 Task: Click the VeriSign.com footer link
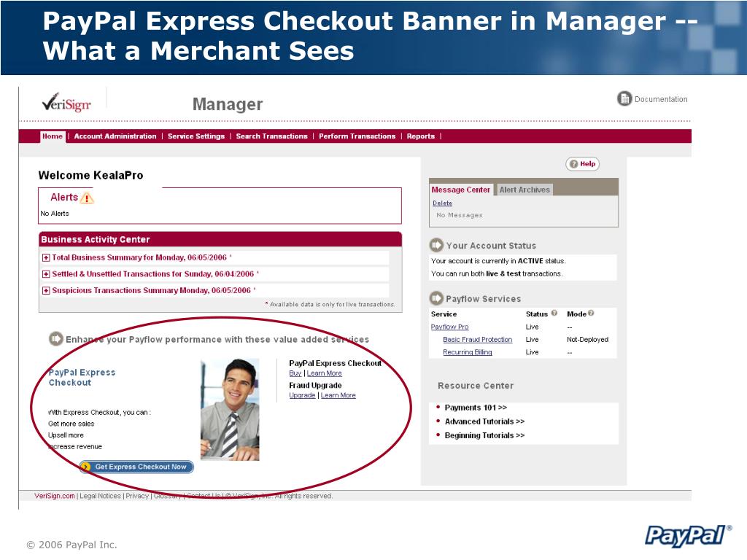pos(54,496)
